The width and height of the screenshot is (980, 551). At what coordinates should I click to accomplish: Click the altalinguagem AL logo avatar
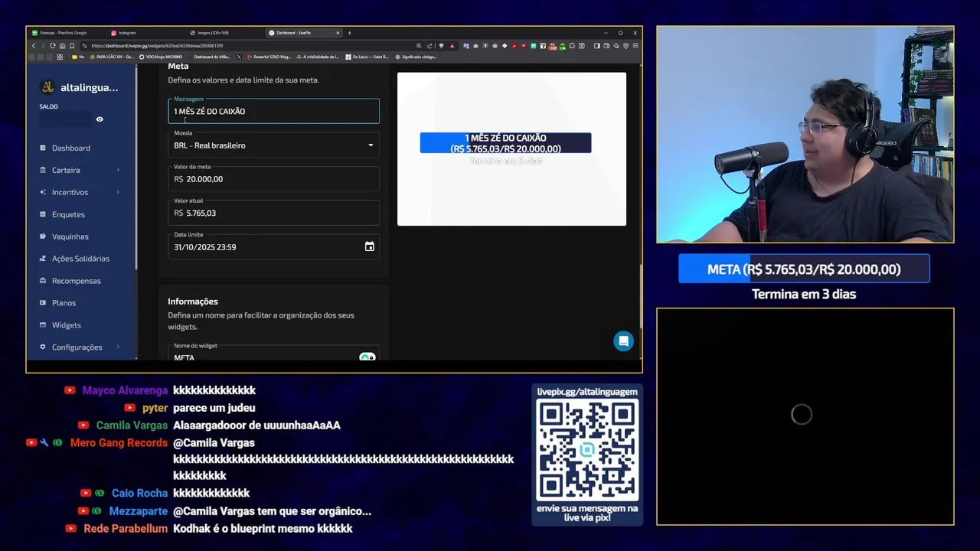(x=47, y=87)
